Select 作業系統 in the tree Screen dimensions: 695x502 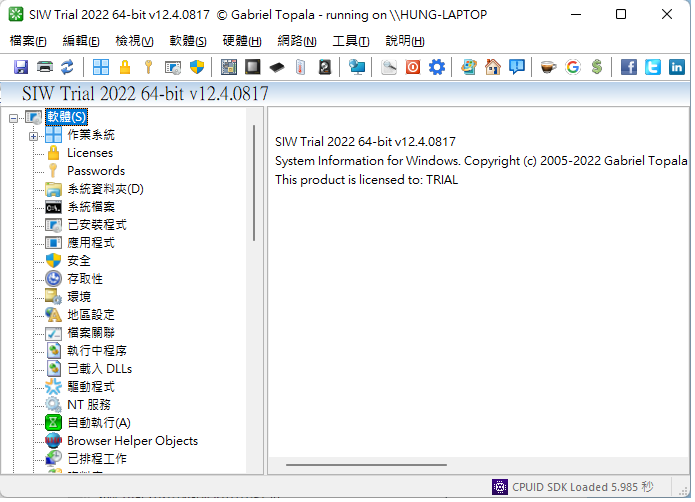click(91, 135)
